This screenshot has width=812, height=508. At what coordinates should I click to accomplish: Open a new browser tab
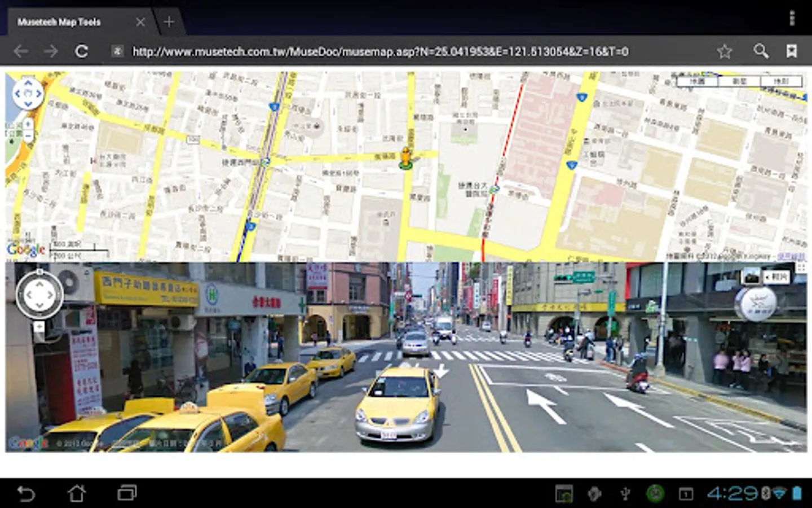[169, 22]
